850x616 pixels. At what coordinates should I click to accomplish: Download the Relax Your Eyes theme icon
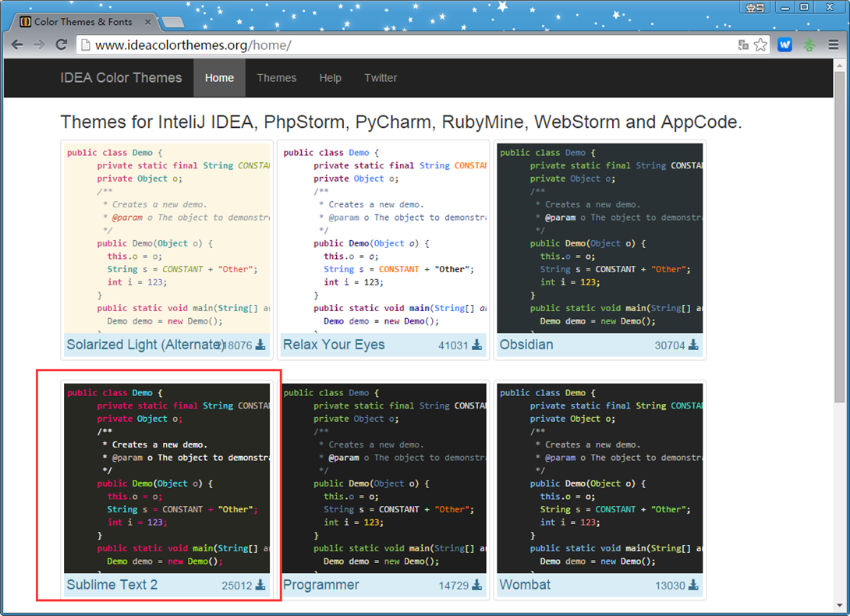pyautogui.click(x=476, y=345)
